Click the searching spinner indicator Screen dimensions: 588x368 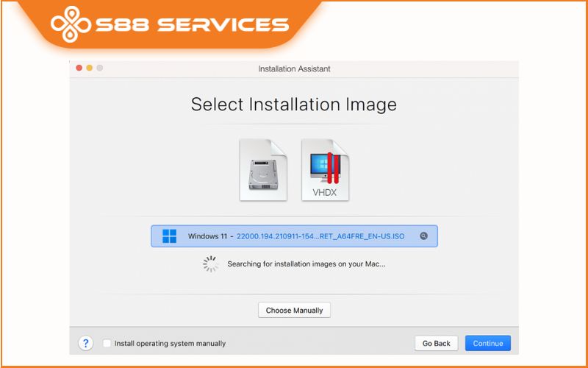click(x=211, y=264)
